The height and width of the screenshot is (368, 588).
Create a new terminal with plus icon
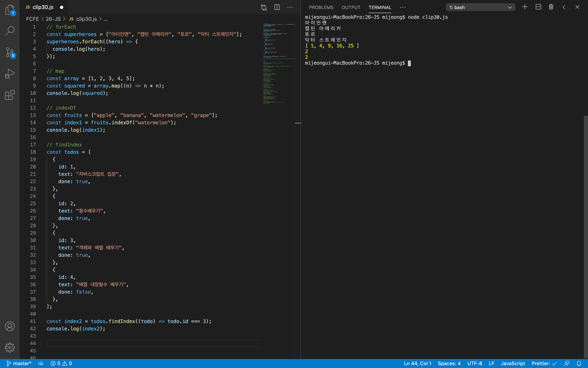(525, 7)
